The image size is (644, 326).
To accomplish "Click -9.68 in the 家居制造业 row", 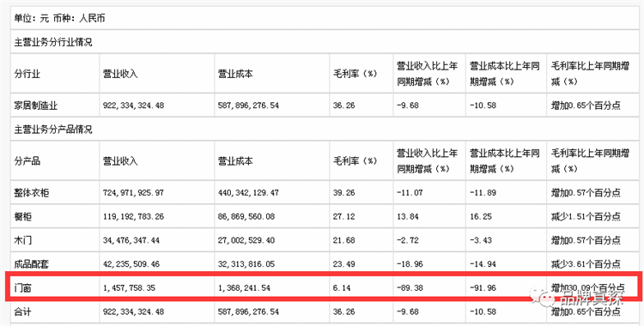I will click(x=407, y=106).
